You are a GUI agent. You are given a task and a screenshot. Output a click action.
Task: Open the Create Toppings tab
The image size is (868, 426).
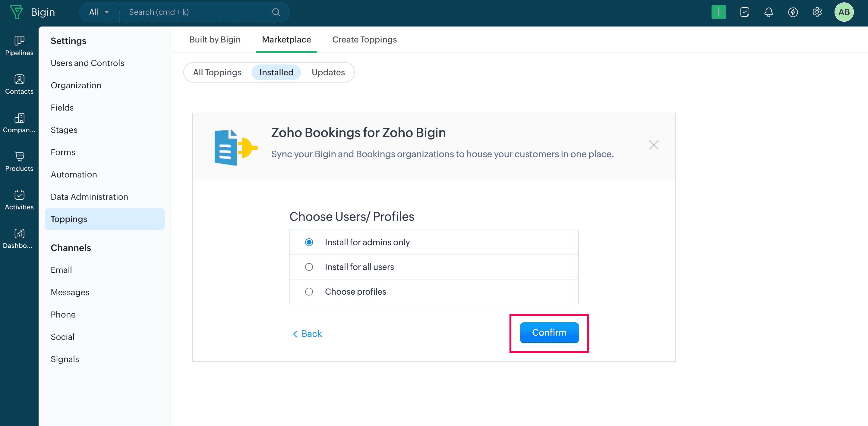(364, 39)
